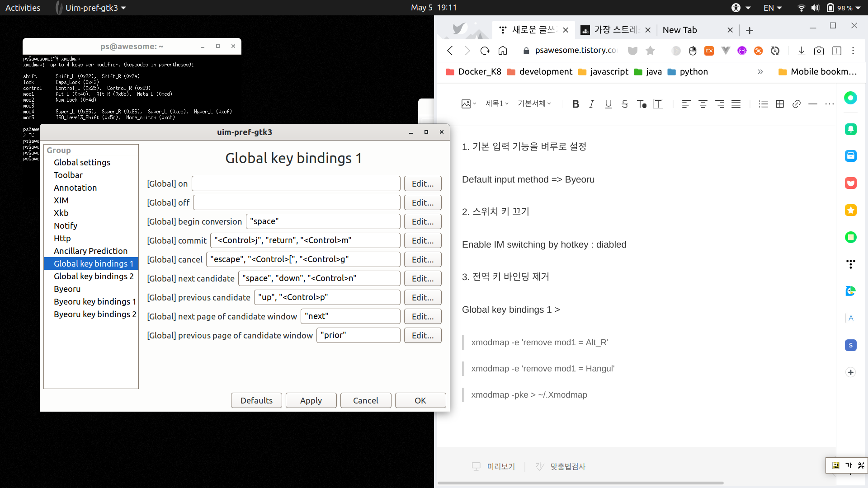Toggle bold formatting in the editor toolbar

coord(575,104)
